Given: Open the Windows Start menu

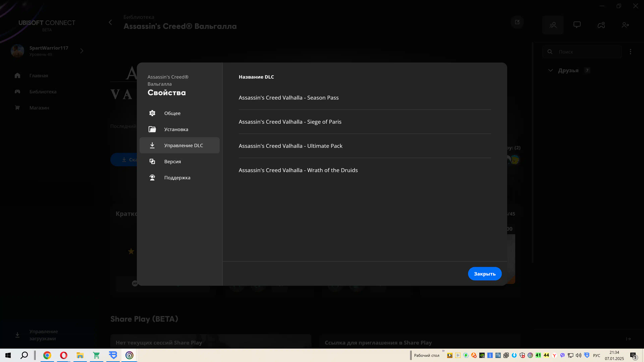Looking at the screenshot, I should pyautogui.click(x=8, y=355).
